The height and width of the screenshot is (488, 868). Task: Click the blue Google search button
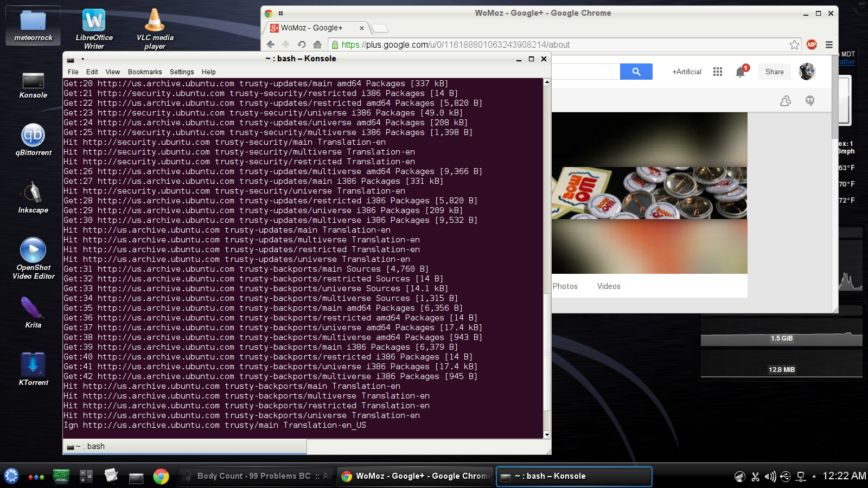tap(636, 72)
